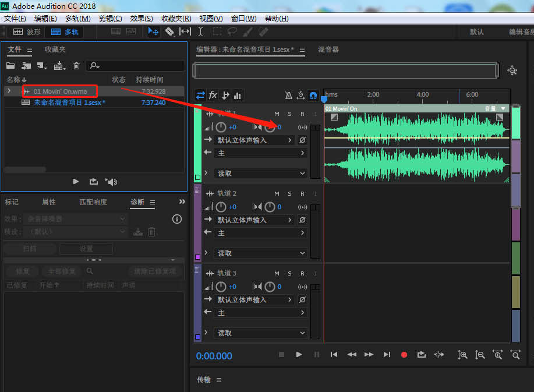Expand the 01 Movin' On.wma file entry
This screenshot has width=534, height=392.
[8, 91]
